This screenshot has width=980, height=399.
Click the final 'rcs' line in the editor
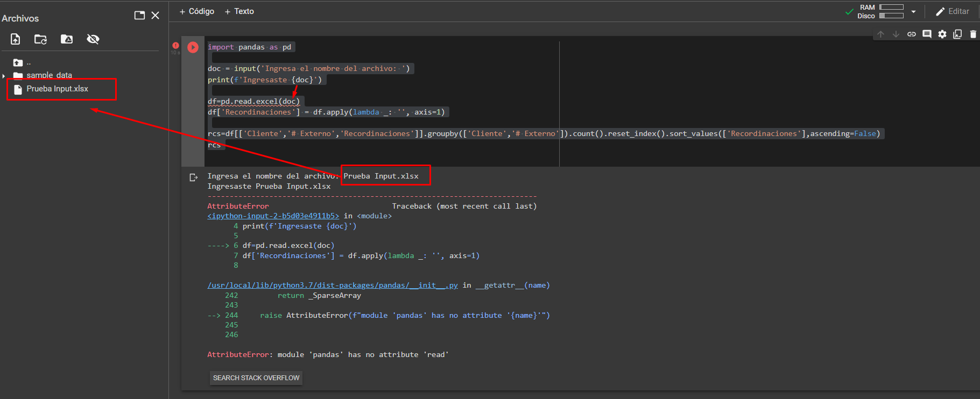coord(214,145)
